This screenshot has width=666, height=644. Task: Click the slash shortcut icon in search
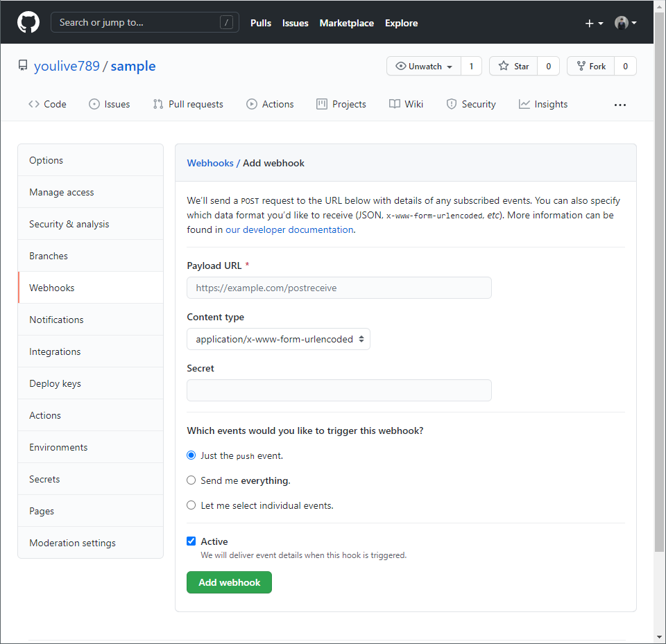226,22
